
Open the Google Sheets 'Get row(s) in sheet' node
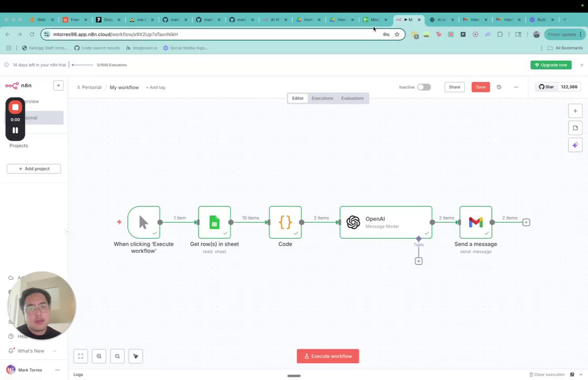point(214,222)
